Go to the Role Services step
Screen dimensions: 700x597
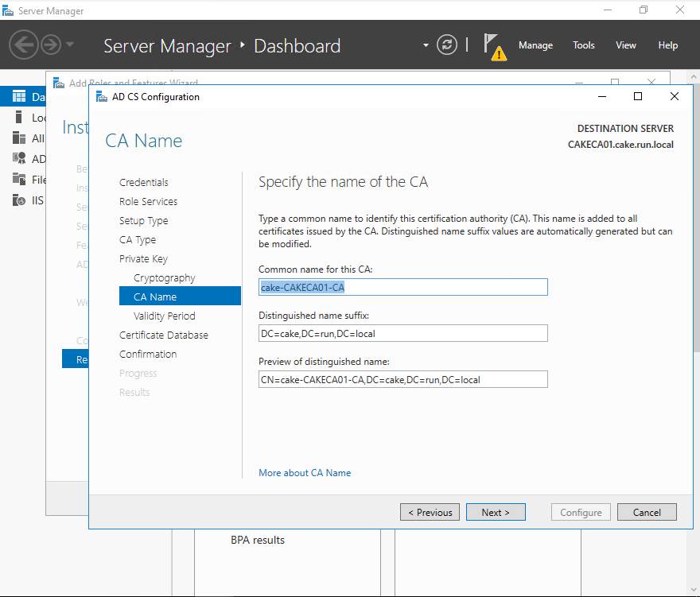148,201
